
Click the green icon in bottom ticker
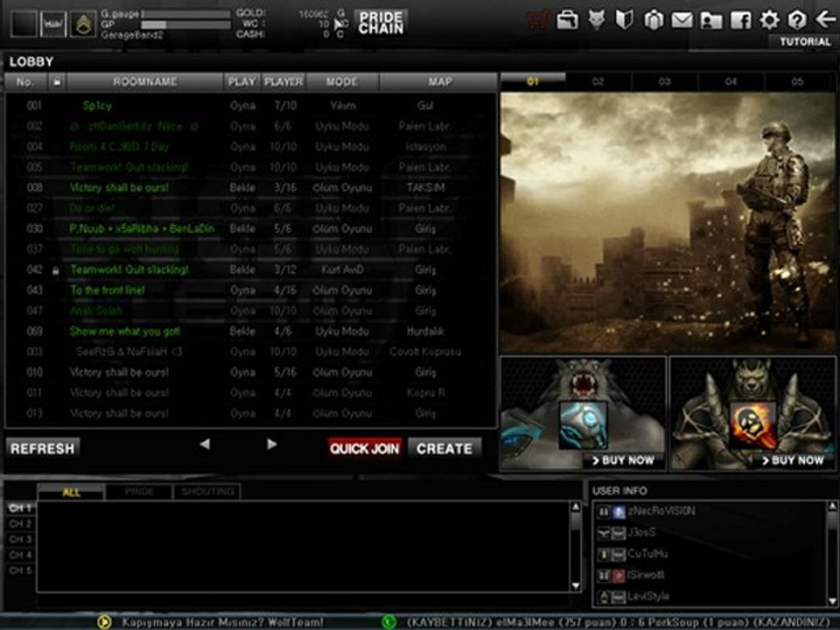click(x=388, y=621)
